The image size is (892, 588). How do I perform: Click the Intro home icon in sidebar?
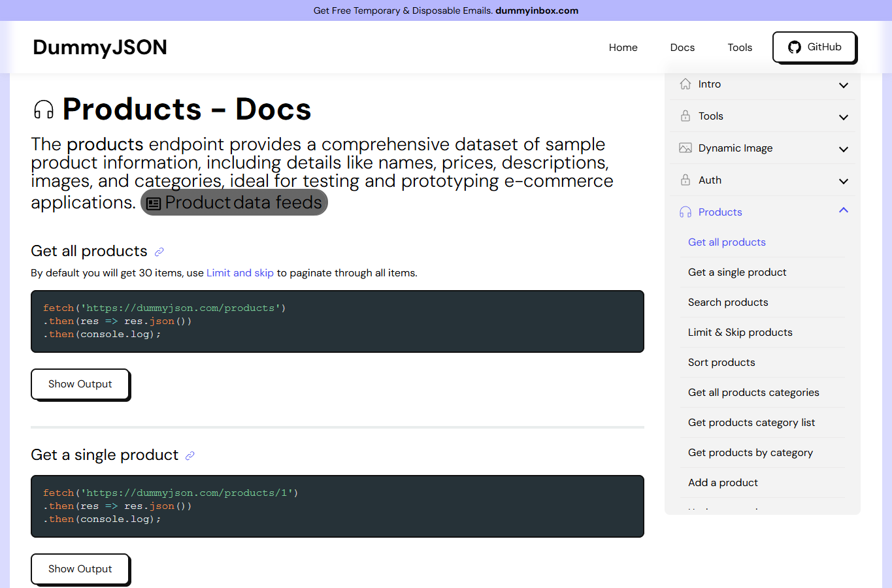(x=686, y=84)
